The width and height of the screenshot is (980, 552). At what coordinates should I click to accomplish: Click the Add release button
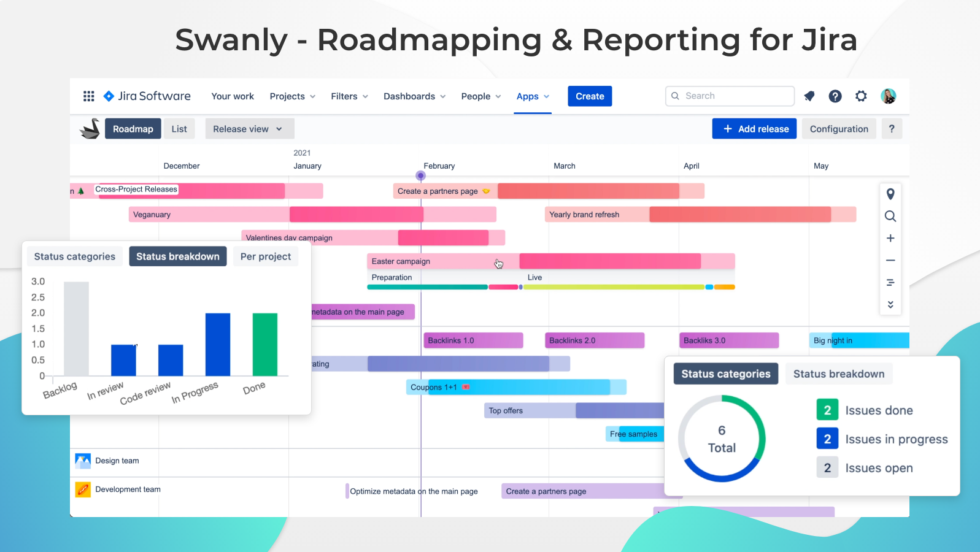coord(755,129)
